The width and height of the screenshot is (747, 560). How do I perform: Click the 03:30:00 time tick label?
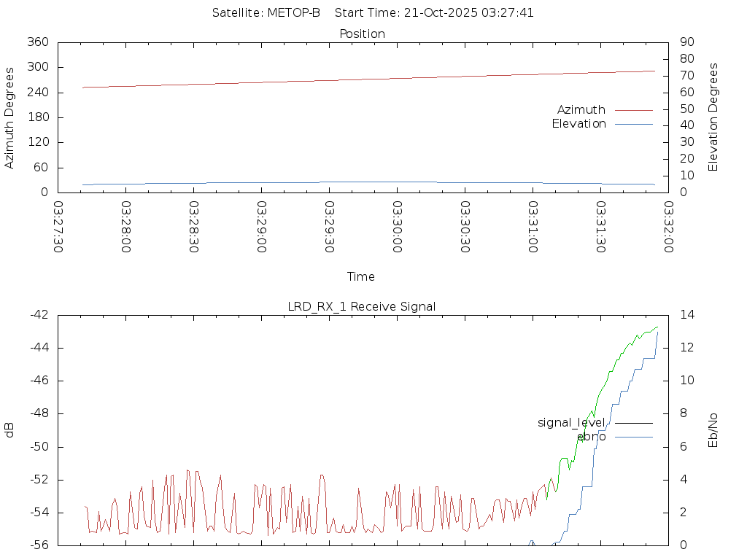(x=398, y=227)
